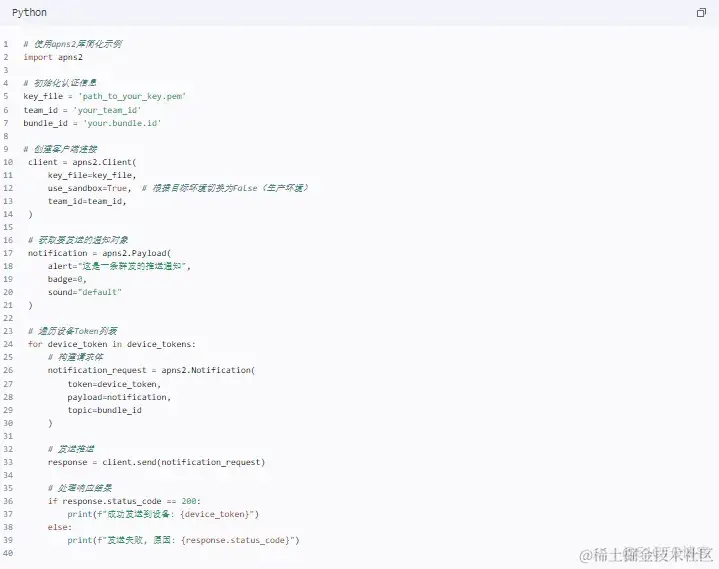Click line number 33 in the gutter

click(8, 462)
